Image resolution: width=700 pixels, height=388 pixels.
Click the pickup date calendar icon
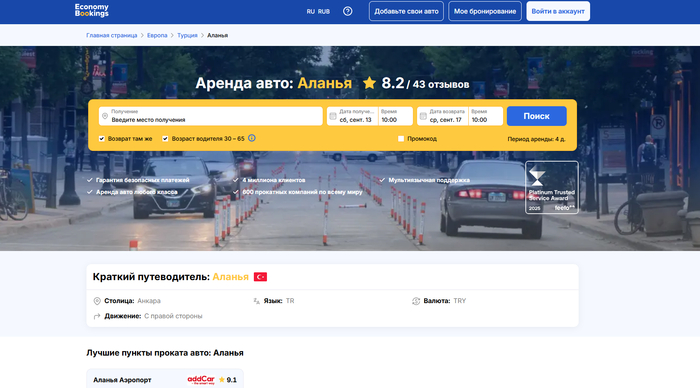[x=333, y=116]
